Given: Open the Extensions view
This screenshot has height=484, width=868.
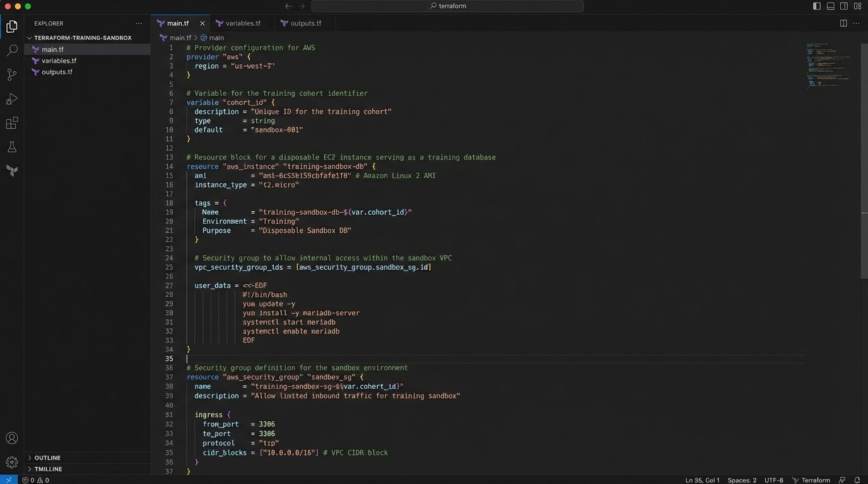Looking at the screenshot, I should coord(11,124).
